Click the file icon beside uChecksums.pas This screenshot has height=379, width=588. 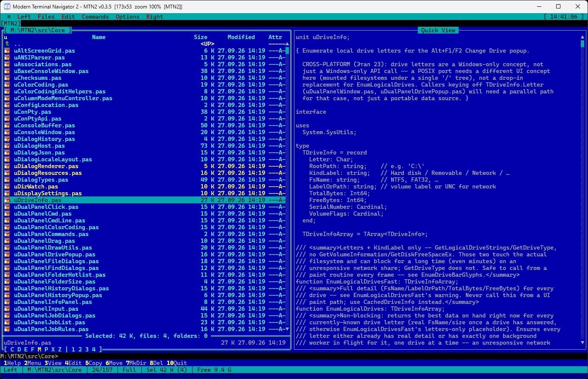[7, 78]
